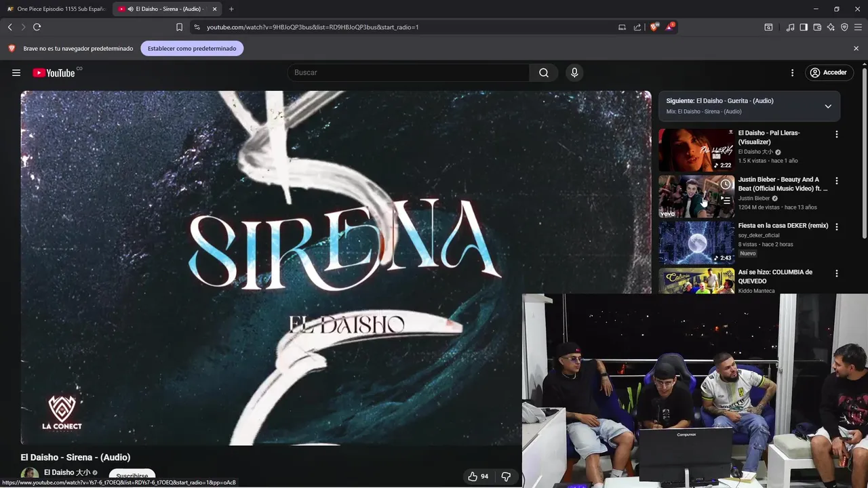Click Establecer como predeterminado button

click(x=192, y=48)
